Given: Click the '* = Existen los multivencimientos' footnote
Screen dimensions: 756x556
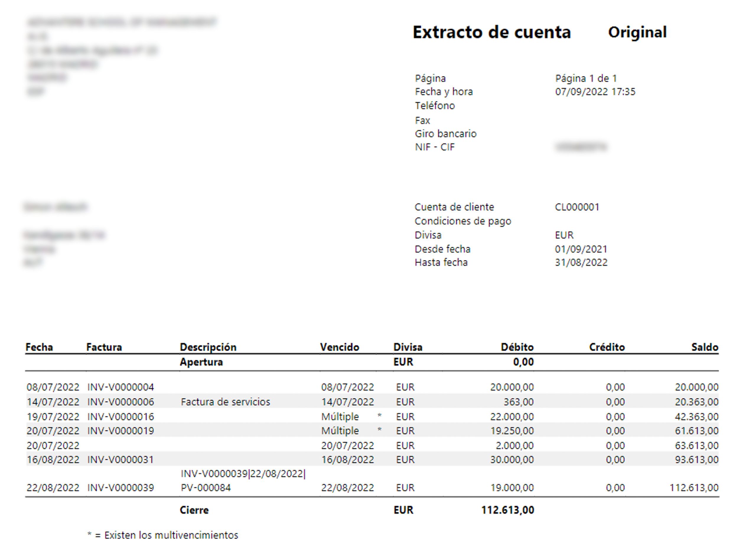Looking at the screenshot, I should [162, 535].
